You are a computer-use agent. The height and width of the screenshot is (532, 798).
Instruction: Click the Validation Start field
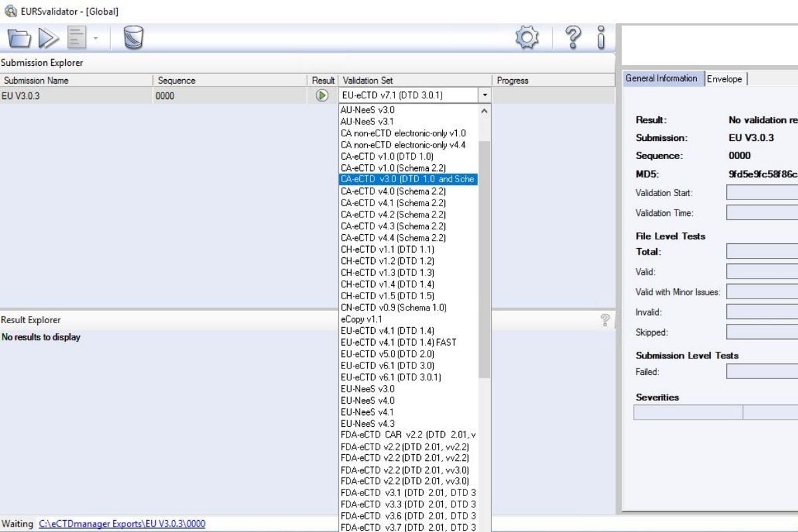[x=762, y=193]
